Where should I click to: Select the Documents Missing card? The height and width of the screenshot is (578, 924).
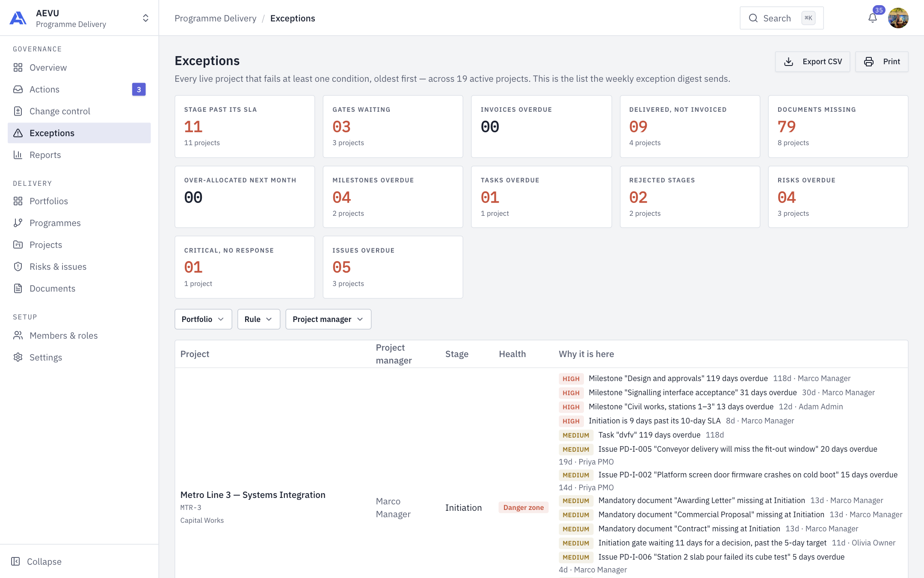point(838,126)
